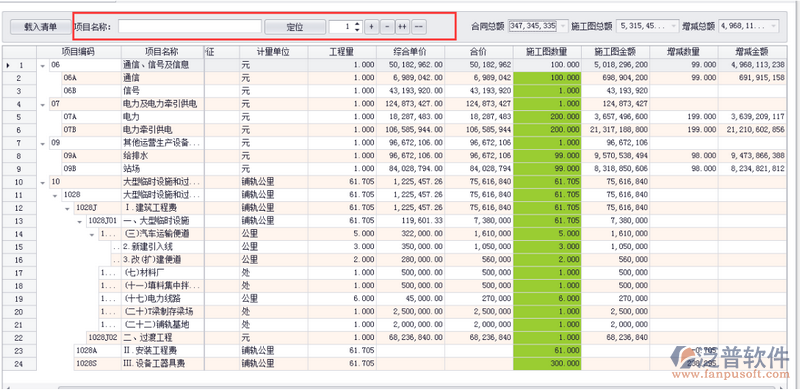The width and height of the screenshot is (800, 390).
Task: Click the 载入清单 button
Action: tap(40, 27)
